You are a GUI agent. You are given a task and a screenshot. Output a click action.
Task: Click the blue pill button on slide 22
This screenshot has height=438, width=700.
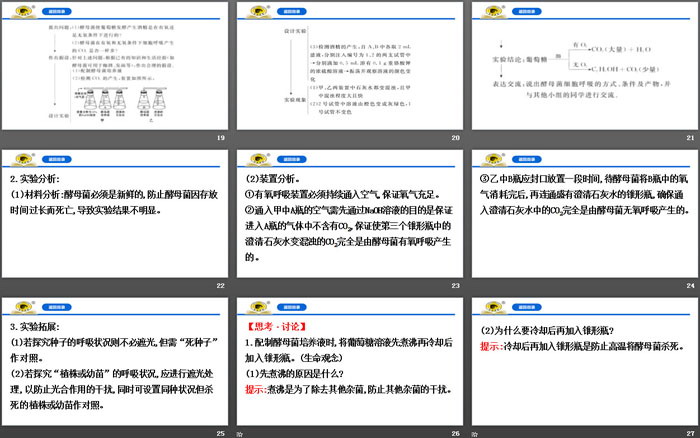tap(57, 159)
